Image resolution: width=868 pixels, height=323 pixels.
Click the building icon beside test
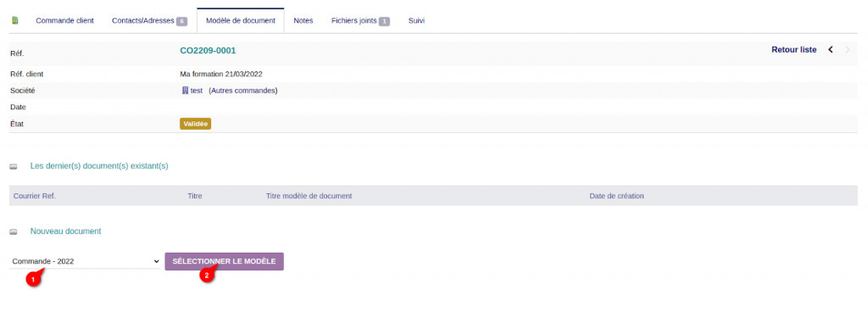186,91
